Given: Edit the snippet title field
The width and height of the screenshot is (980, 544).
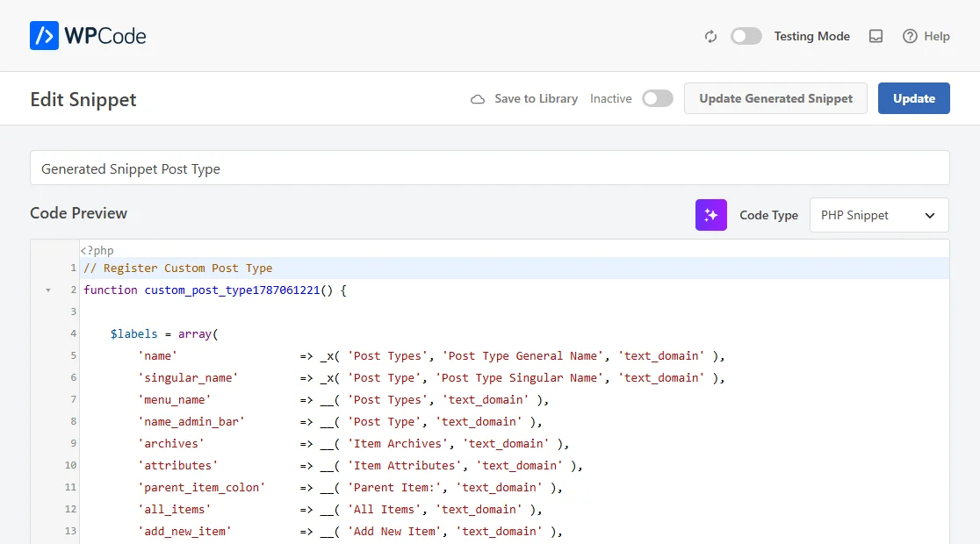Looking at the screenshot, I should tap(490, 168).
